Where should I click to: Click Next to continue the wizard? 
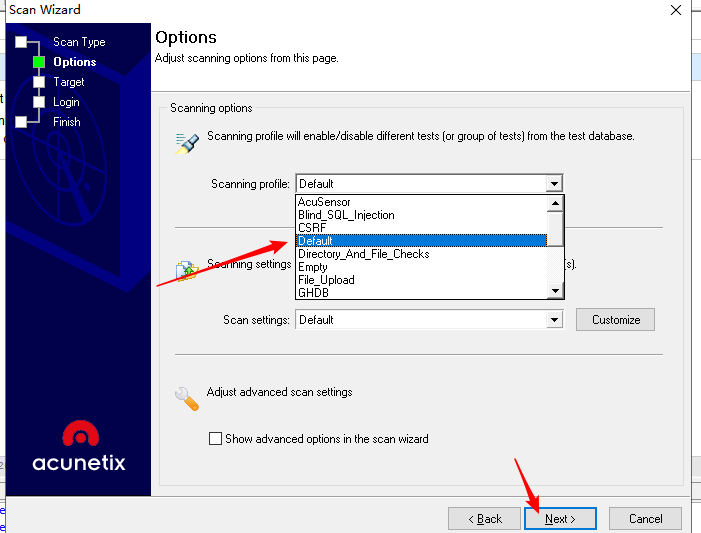point(560,519)
